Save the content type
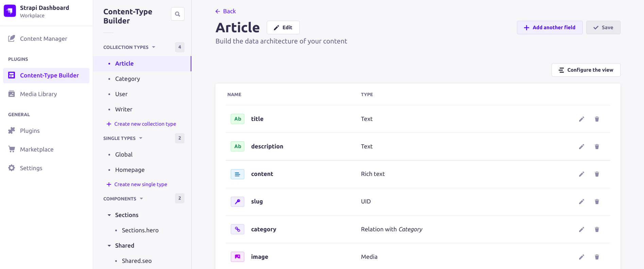Image resolution: width=644 pixels, height=269 pixels. click(x=603, y=28)
